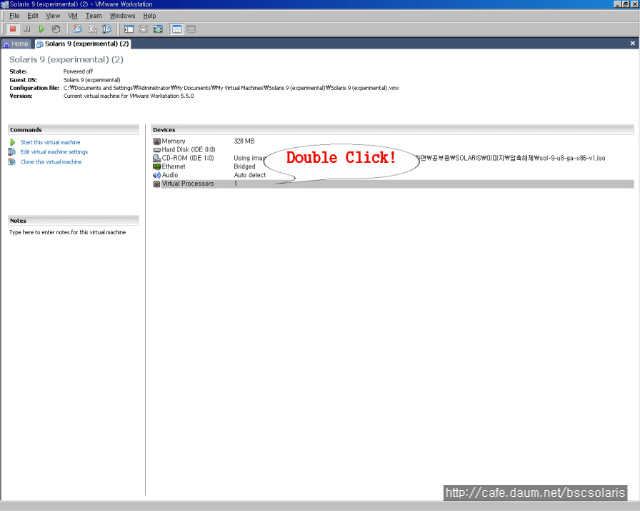This screenshot has height=511, width=640.
Task: Click the Memory device icon
Action: [x=157, y=141]
